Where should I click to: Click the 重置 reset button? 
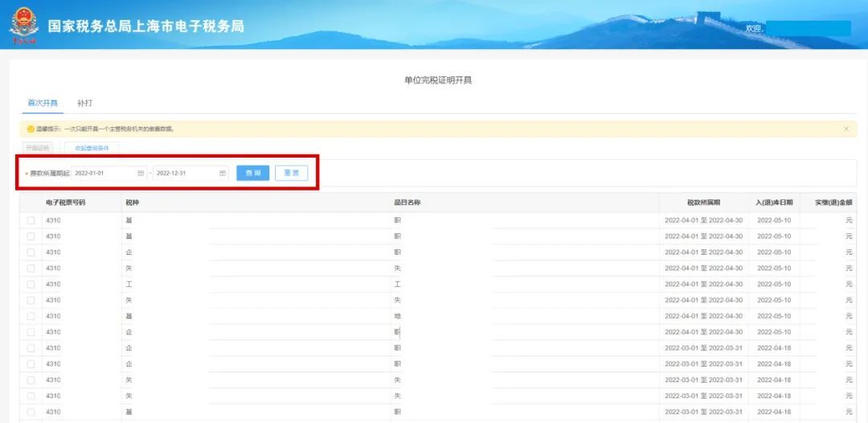[x=291, y=173]
